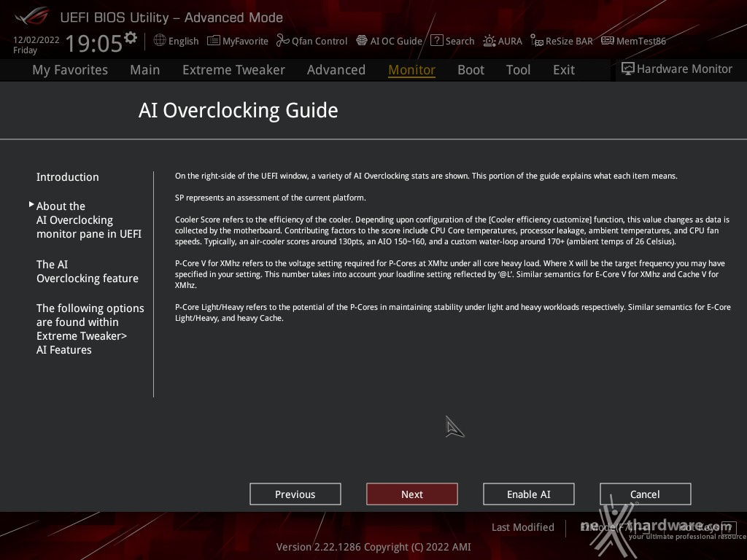The image size is (747, 560).
Task: Open the Main tab
Action: (x=145, y=70)
